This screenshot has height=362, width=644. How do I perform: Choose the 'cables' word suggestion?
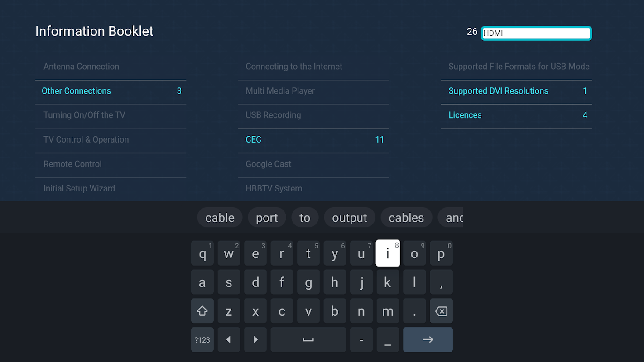coord(406,218)
